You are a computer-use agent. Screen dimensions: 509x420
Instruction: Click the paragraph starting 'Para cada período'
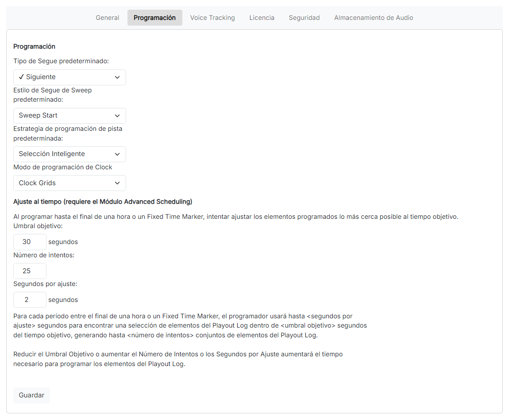[190, 326]
